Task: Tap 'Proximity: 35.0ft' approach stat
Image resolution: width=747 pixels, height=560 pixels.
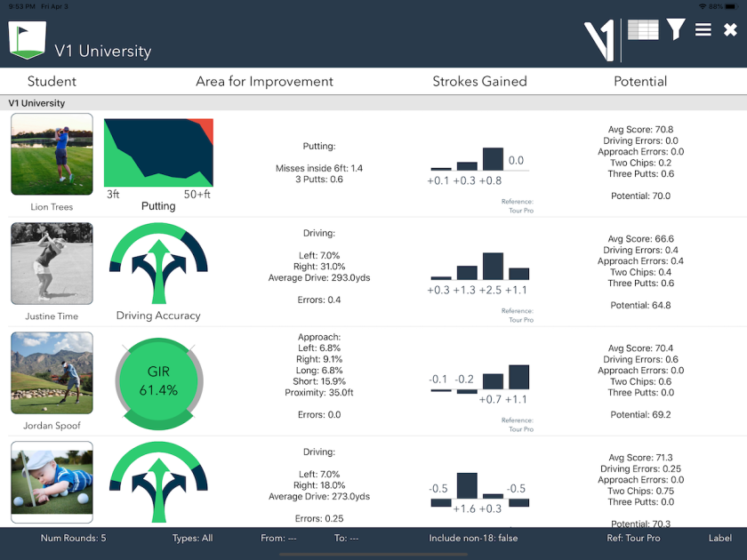Action: [x=319, y=392]
